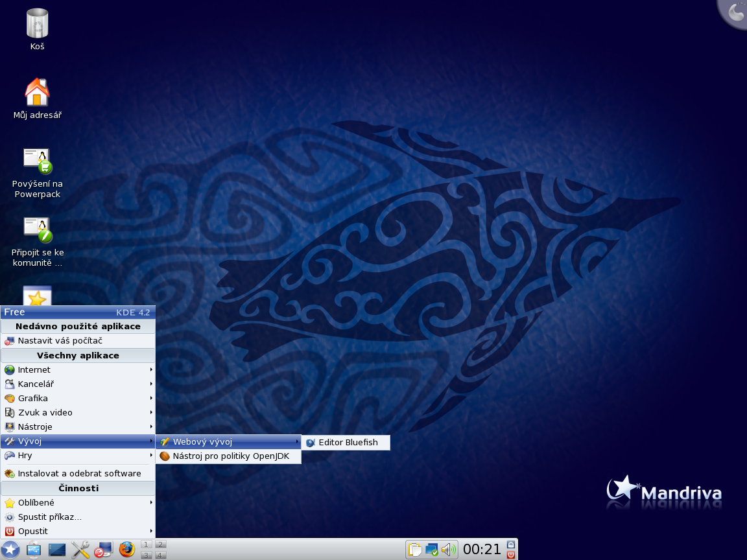
Task: Open the Opustit leave menu entry
Action: coord(78,531)
